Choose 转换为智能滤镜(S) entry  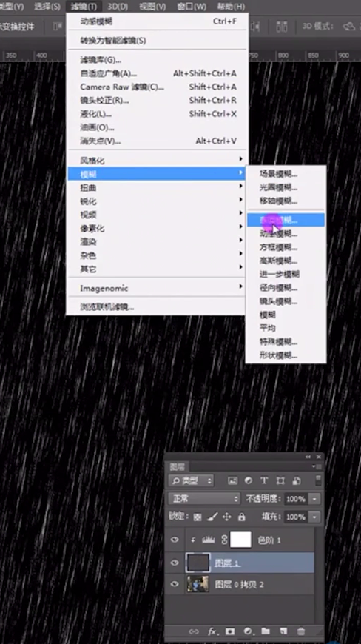pos(157,41)
